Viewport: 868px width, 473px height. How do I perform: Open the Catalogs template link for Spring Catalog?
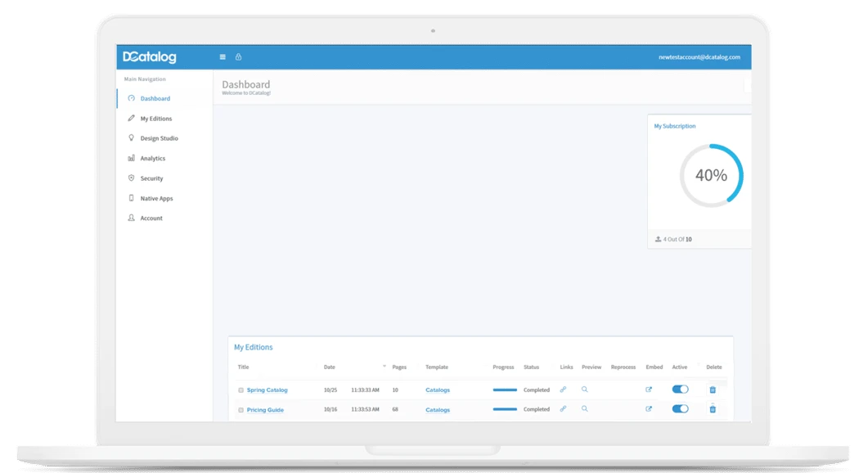[x=437, y=390]
